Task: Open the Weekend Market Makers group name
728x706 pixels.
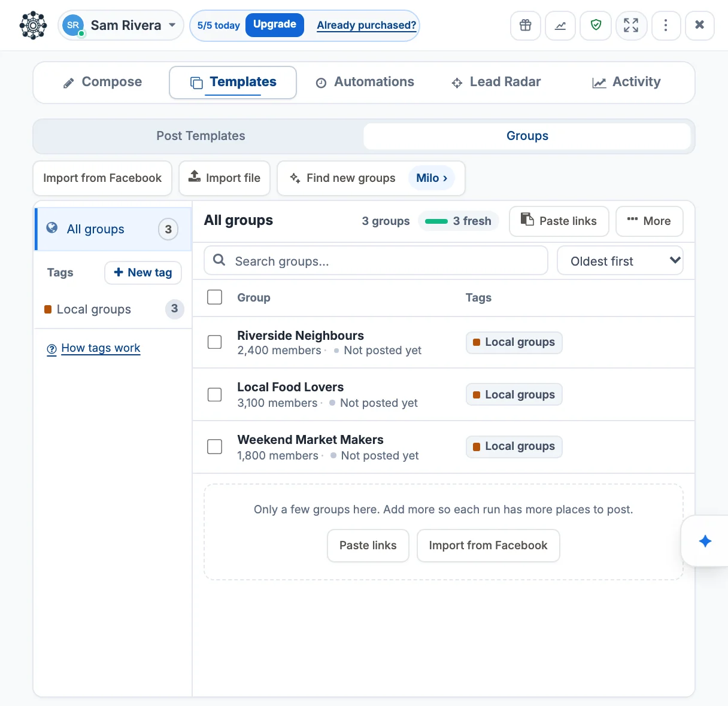Action: pos(310,440)
